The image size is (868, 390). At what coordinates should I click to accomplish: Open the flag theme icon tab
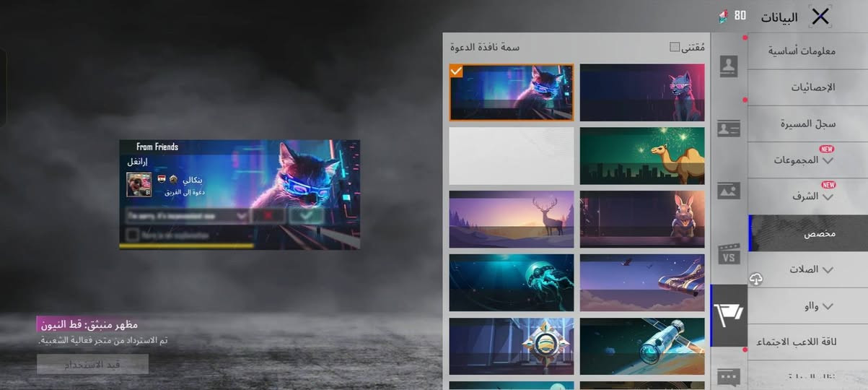(729, 315)
